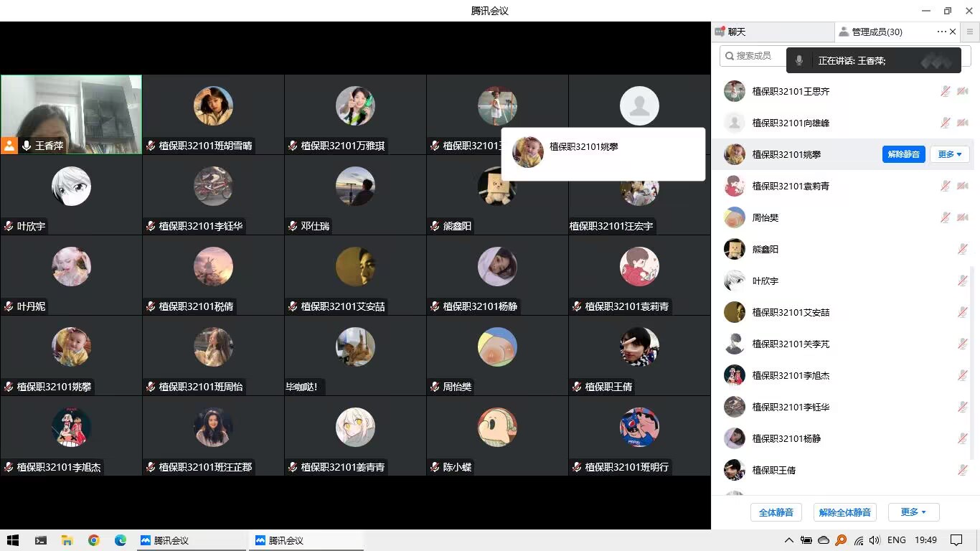This screenshot has width=980, height=551.
Task: Expand 更多 dropdown next to 姚攀
Action: (x=949, y=154)
